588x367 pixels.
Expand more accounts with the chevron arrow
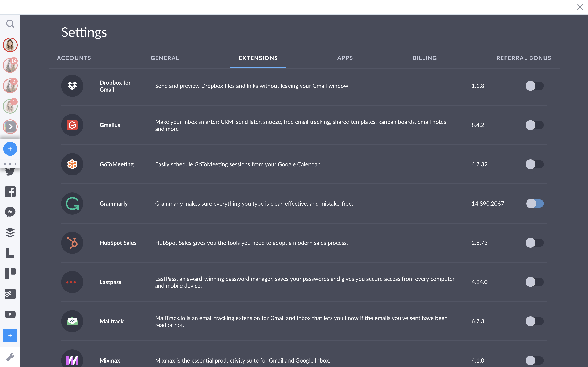point(10,127)
